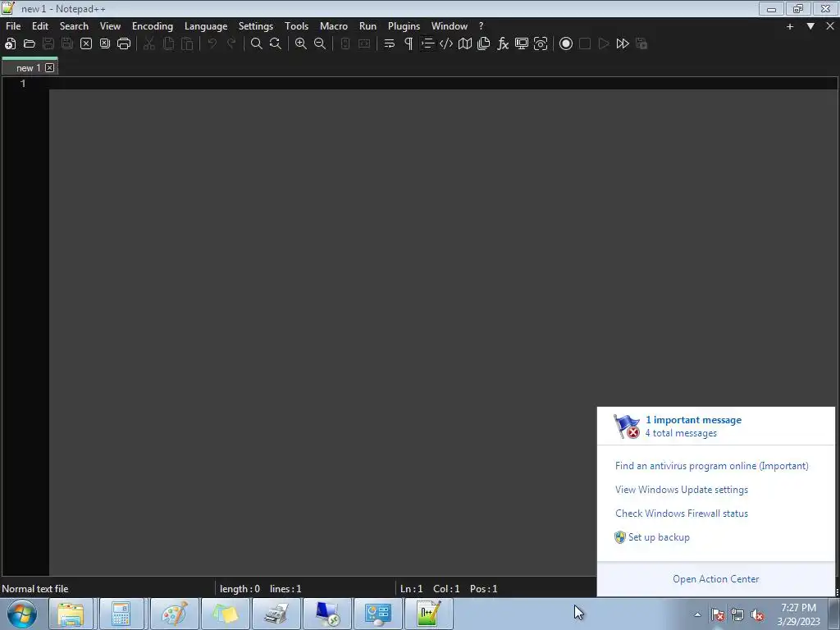Viewport: 840px width, 630px height.
Task: Zoom in using the plus magnifier
Action: [x=301, y=44]
